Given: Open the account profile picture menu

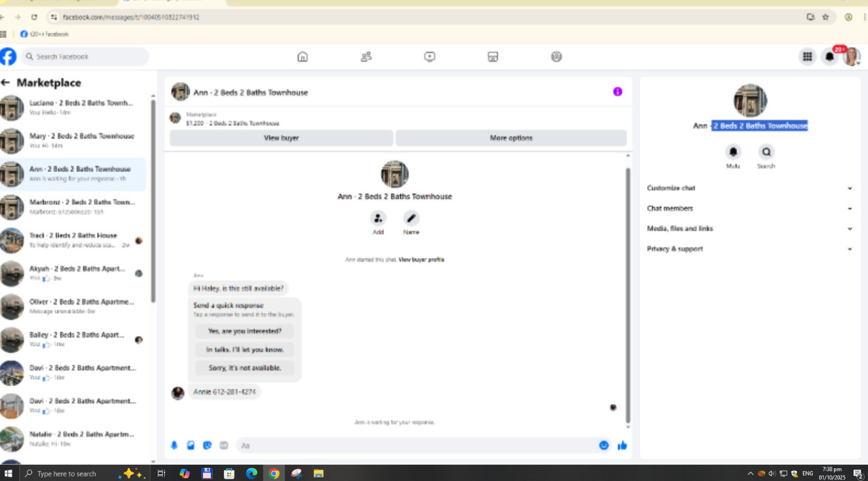Looking at the screenshot, I should click(x=852, y=57).
